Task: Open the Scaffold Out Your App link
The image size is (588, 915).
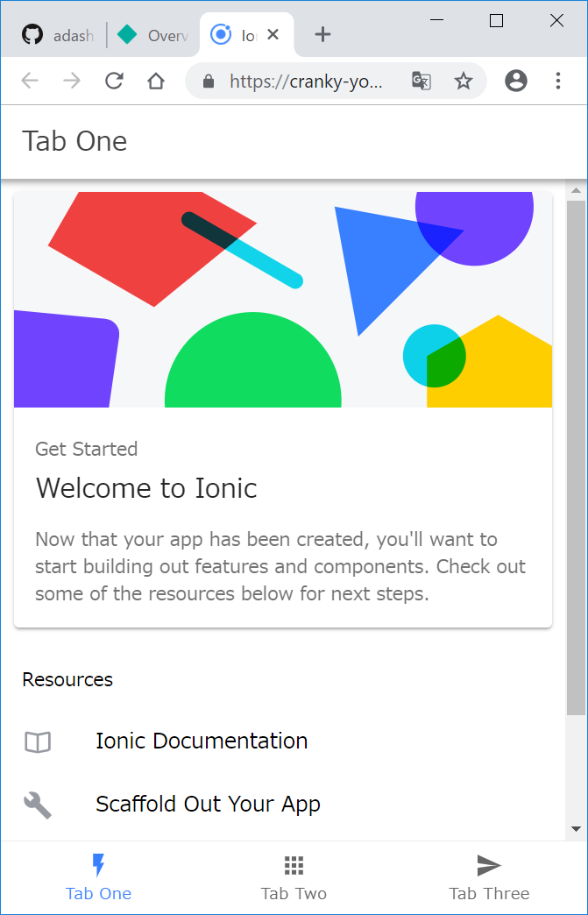Action: pyautogui.click(x=208, y=805)
